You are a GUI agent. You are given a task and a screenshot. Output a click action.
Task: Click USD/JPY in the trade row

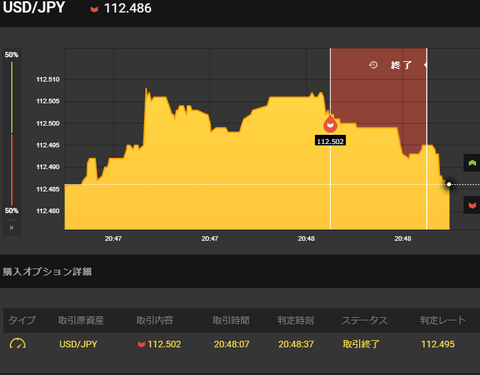tap(78, 344)
